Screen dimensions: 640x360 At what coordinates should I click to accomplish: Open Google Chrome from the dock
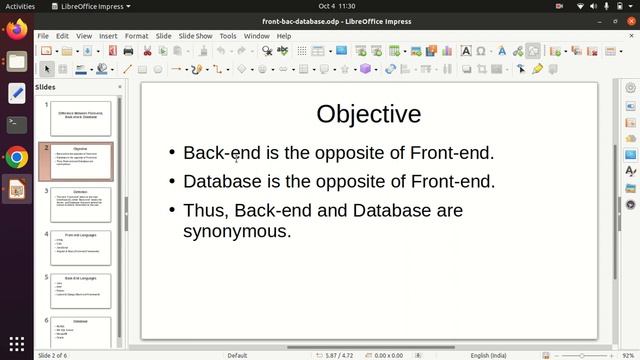17,157
